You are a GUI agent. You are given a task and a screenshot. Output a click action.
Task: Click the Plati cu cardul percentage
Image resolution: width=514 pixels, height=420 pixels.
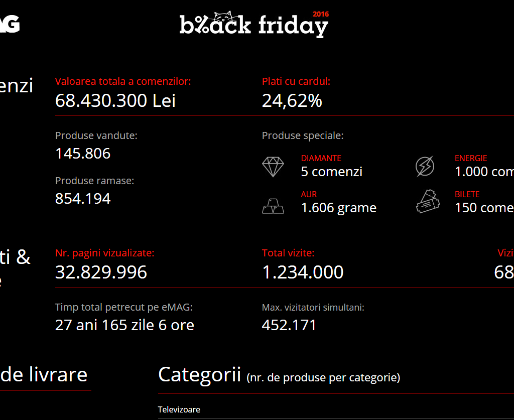[x=292, y=101]
